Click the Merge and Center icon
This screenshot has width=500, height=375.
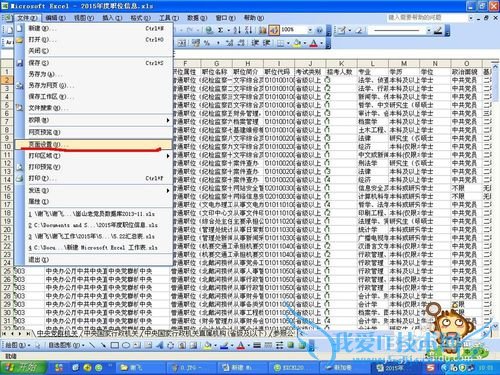pyautogui.click(x=181, y=43)
